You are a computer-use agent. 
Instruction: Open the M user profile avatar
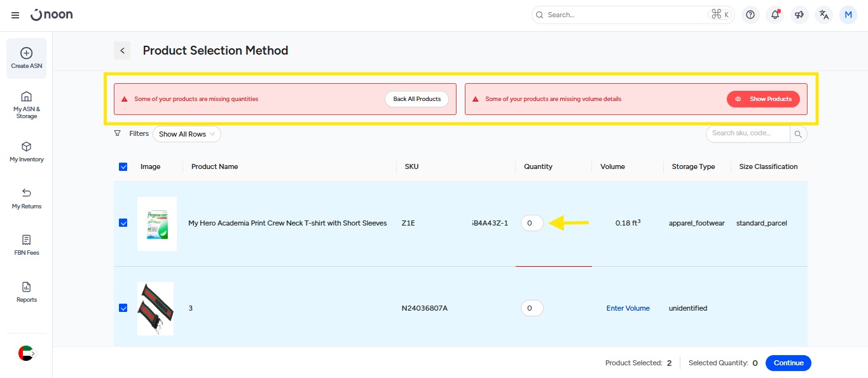point(848,15)
